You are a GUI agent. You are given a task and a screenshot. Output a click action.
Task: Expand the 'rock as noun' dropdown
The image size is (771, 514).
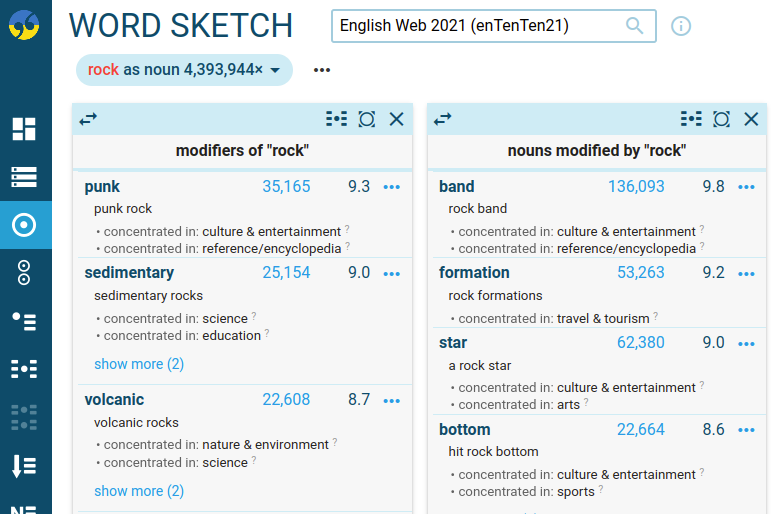click(275, 70)
